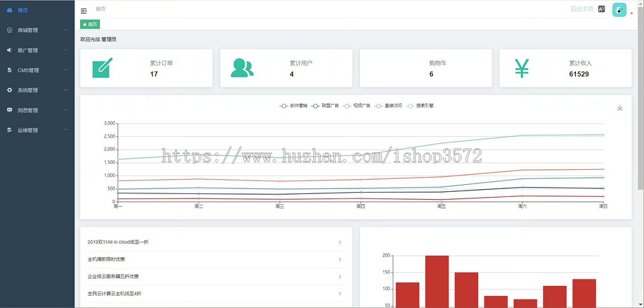The image size is (644, 308).
Task: Toggle the 联盟广告 legend series
Action: coord(326,106)
